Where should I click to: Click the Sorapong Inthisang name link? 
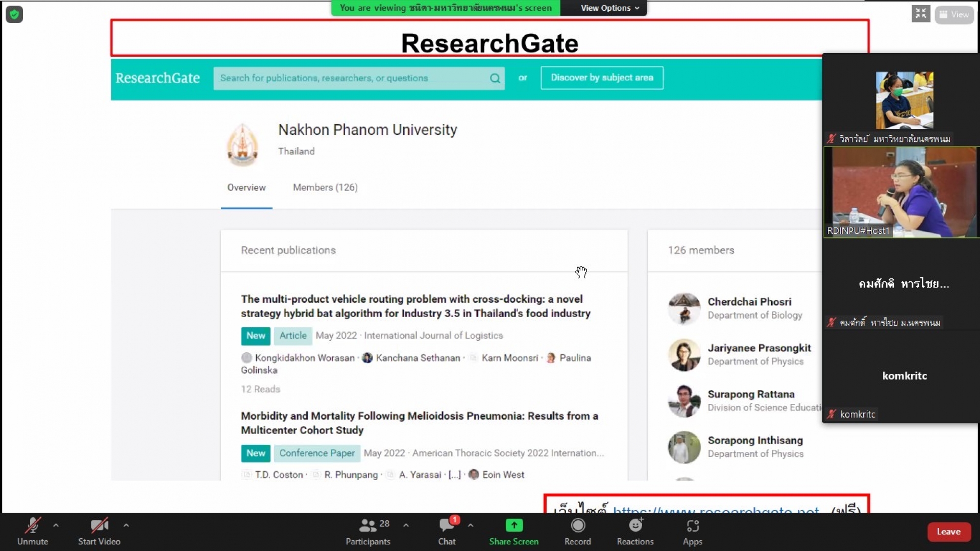[x=755, y=440]
